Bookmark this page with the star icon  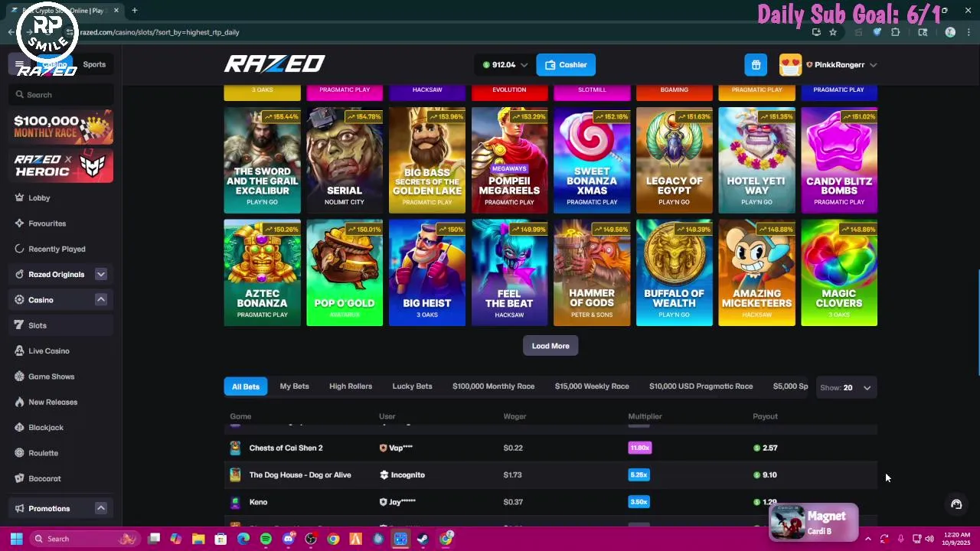click(x=833, y=32)
